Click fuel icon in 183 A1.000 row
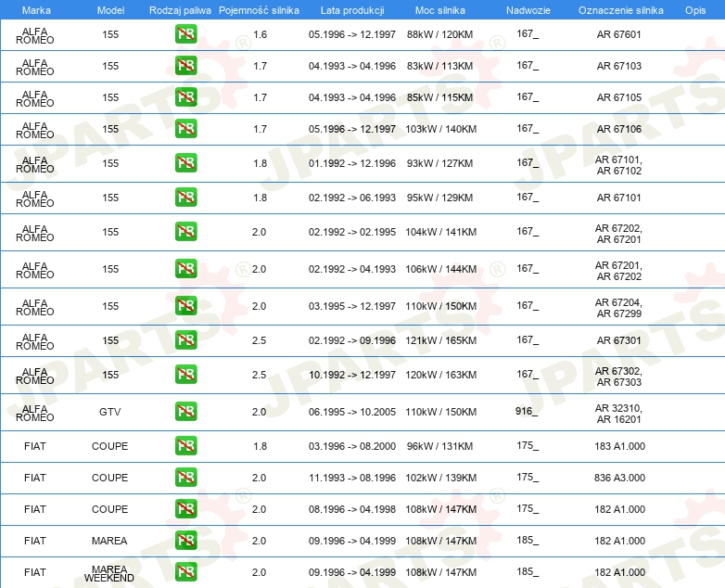 tap(185, 446)
